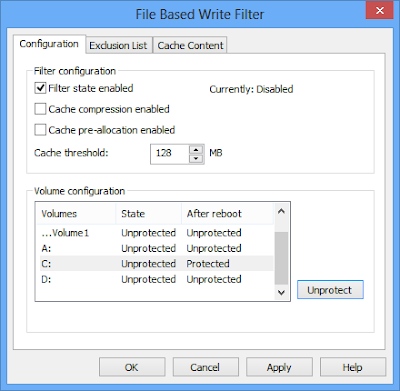
Task: Open the Cache Content tab
Action: pos(190,45)
